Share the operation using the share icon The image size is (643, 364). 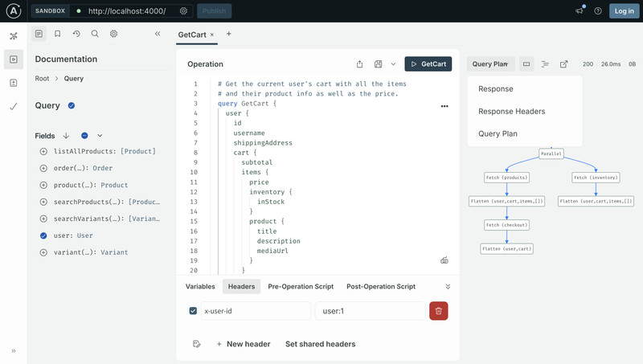coord(359,64)
